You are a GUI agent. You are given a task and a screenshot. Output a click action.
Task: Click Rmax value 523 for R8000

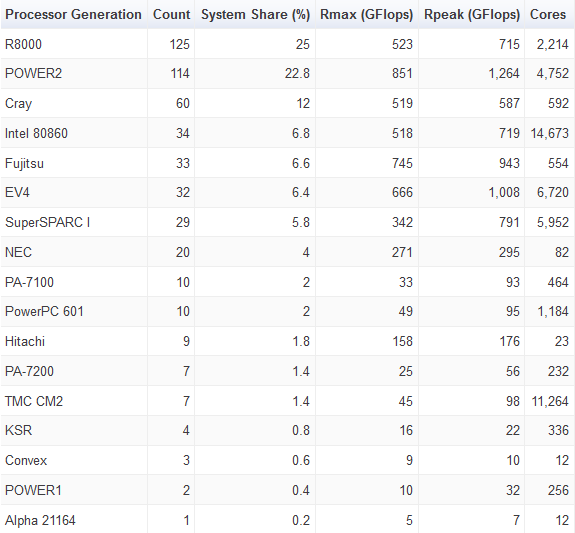(402, 44)
